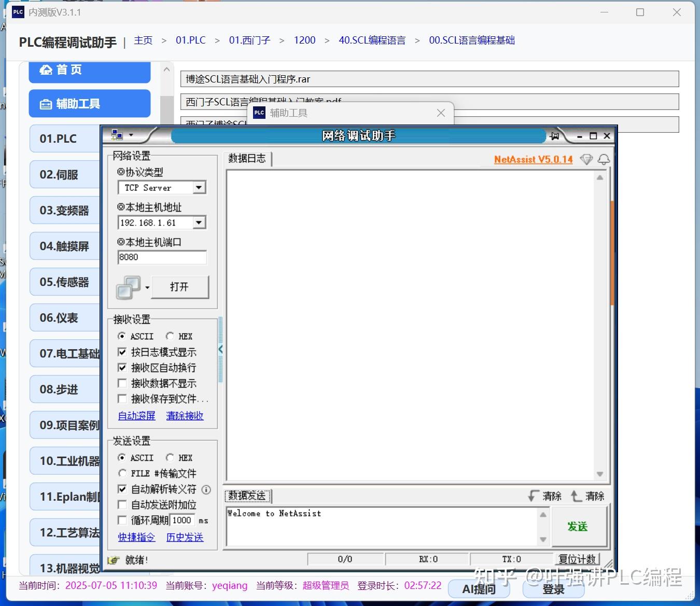
Task: Click the 打开 button to start the server
Action: click(179, 287)
